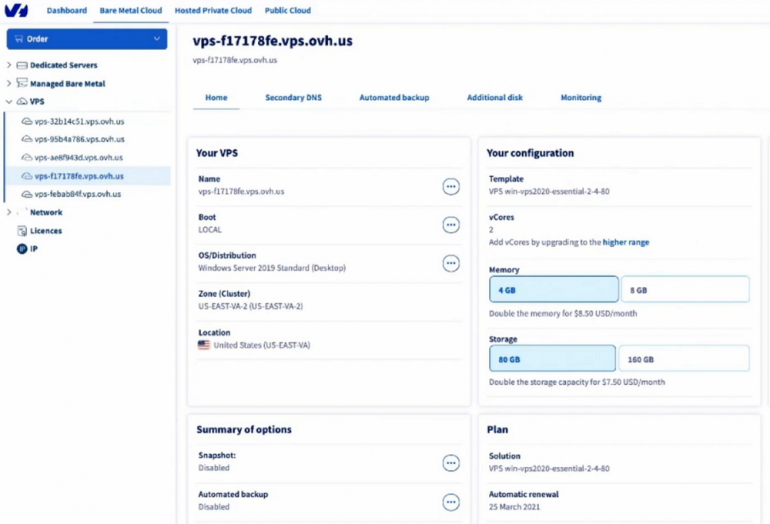Click the OVH logo icon
770x524 pixels.
click(16, 11)
